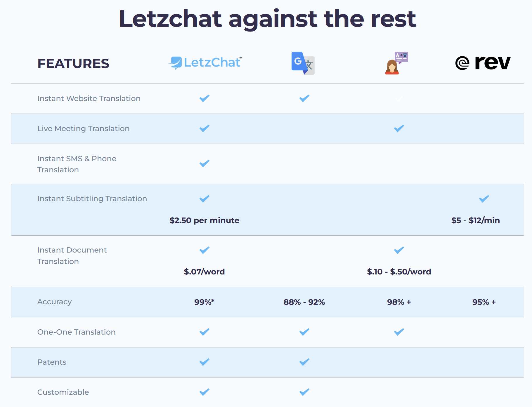The image size is (532, 407).
Task: Click the "$.07/word" LetzChat price
Action: coord(204,272)
